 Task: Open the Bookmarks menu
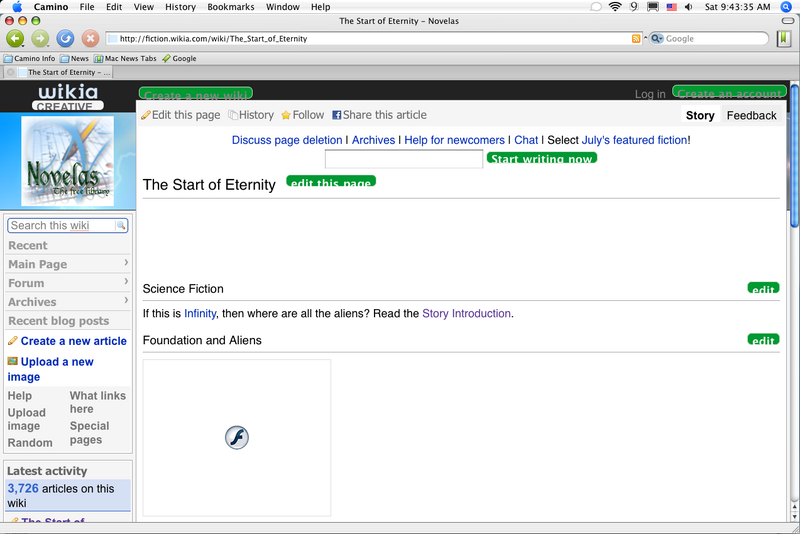[x=231, y=7]
